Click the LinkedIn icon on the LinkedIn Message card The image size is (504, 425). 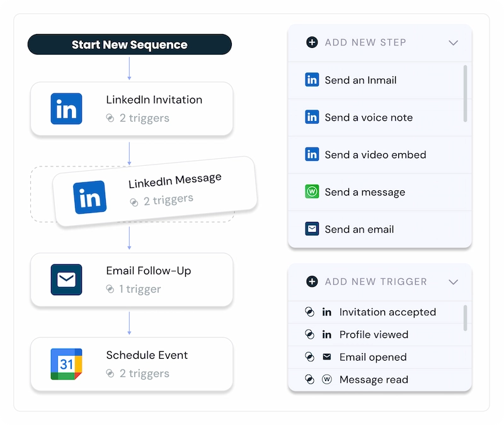89,197
